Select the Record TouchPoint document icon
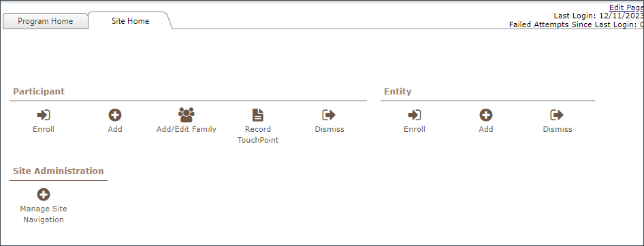Image resolution: width=644 pixels, height=246 pixels. pyautogui.click(x=258, y=115)
